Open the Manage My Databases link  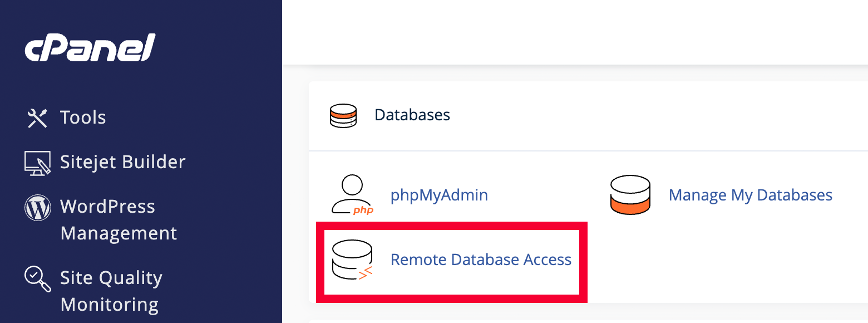point(750,195)
